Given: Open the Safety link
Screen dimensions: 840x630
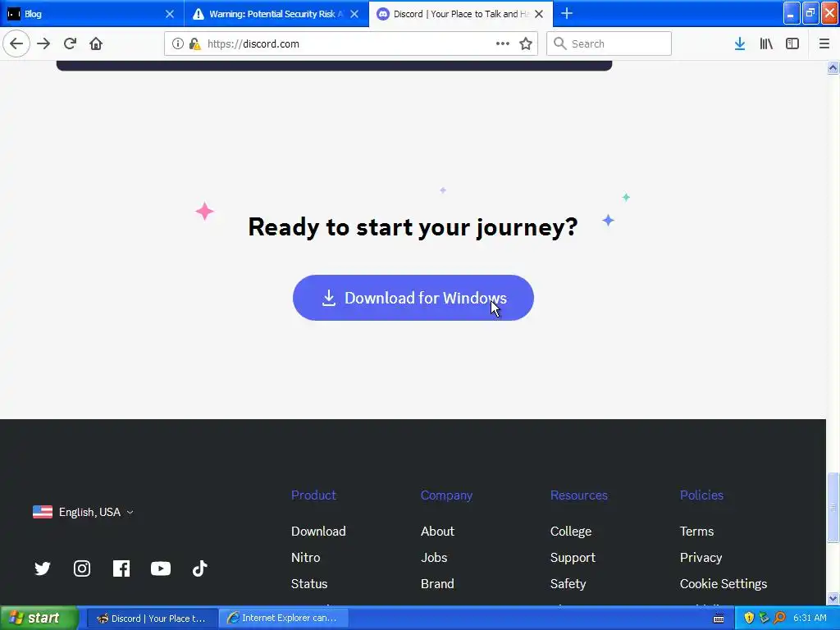Looking at the screenshot, I should click(568, 584).
